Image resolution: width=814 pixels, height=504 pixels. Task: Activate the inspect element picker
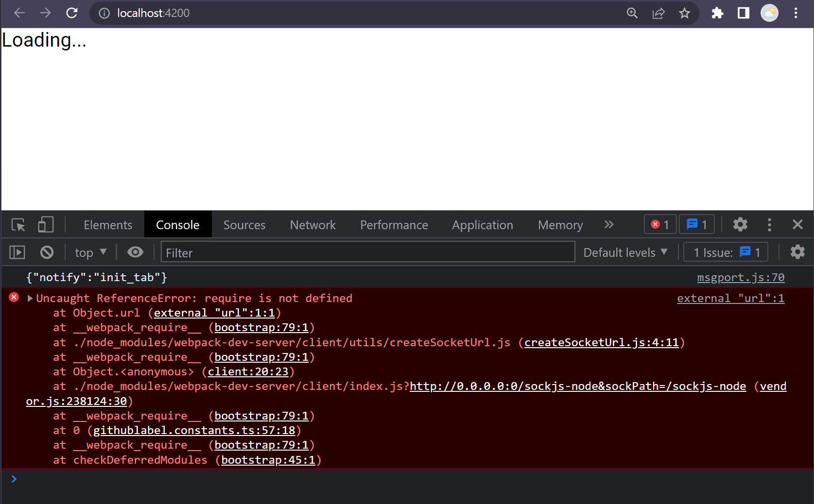pos(18,225)
